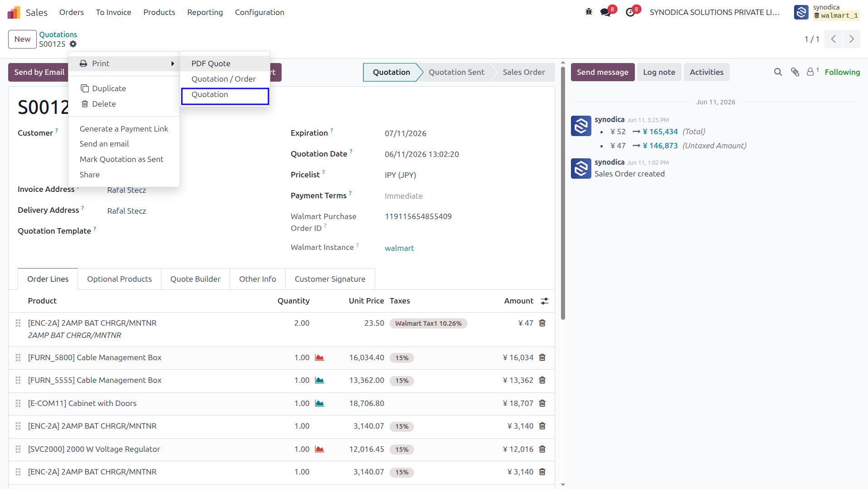Choose PDF Quote print option
The width and height of the screenshot is (868, 489).
pos(225,64)
